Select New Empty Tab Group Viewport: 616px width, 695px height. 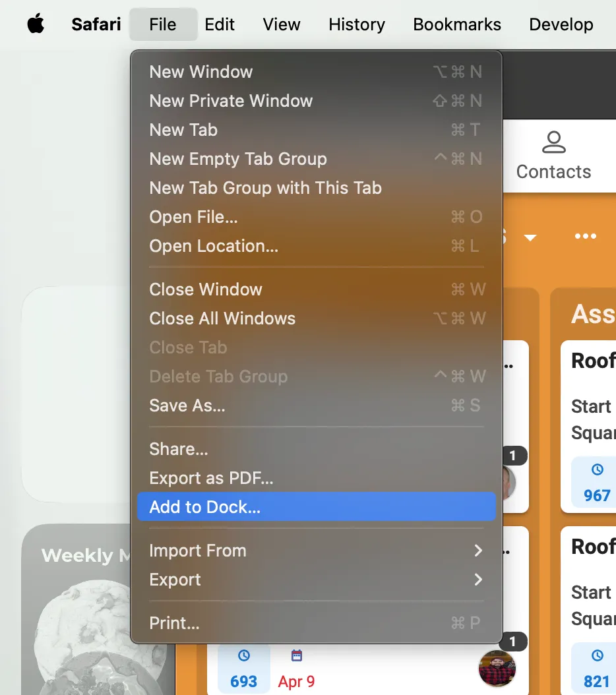click(317, 159)
